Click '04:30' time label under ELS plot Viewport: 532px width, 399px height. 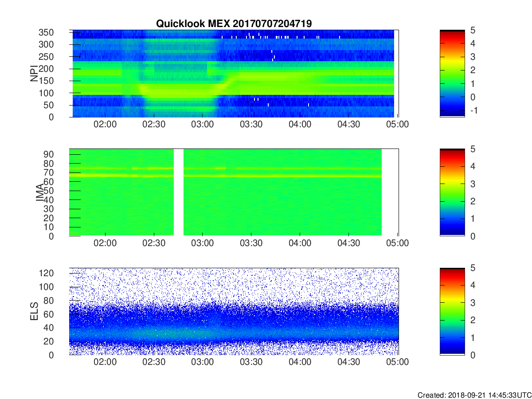(x=349, y=362)
